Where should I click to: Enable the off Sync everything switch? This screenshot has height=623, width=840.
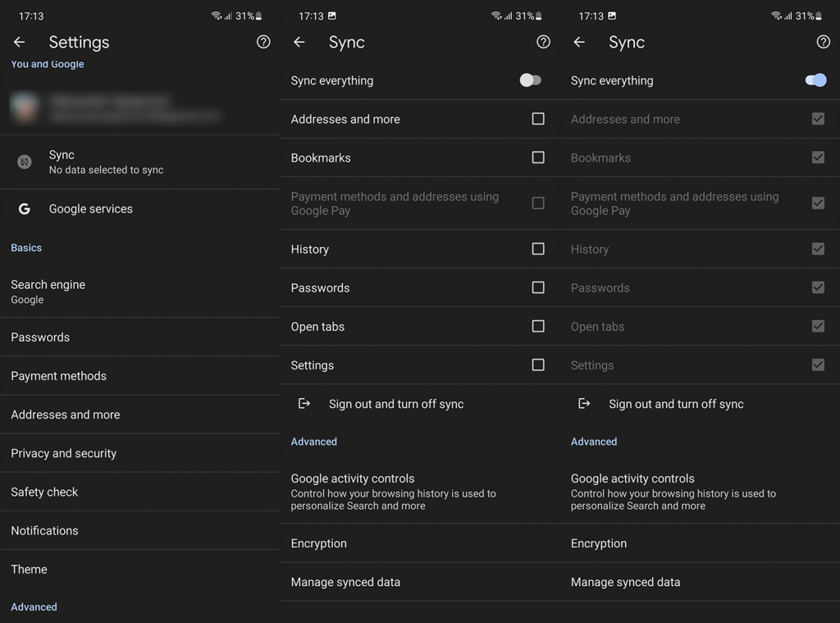(x=531, y=80)
